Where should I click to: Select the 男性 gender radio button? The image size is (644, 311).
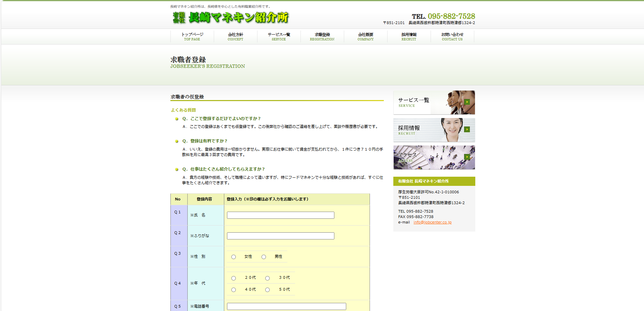tap(264, 257)
